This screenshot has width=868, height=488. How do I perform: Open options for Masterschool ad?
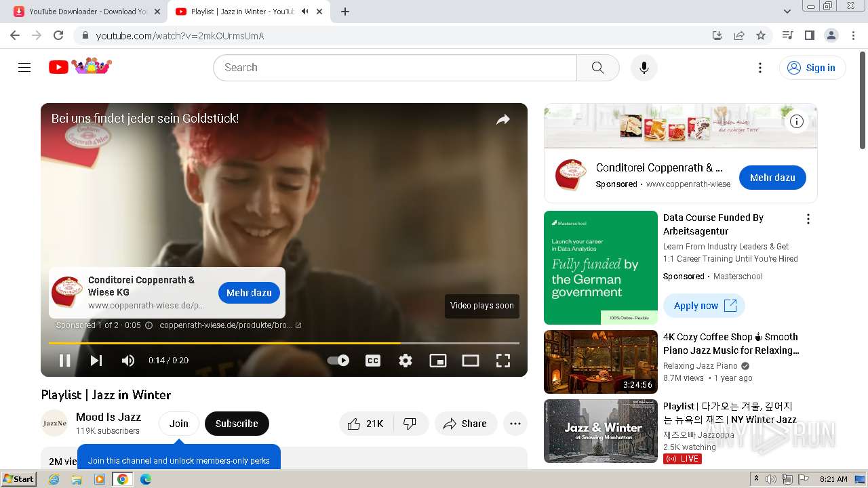[x=808, y=219]
